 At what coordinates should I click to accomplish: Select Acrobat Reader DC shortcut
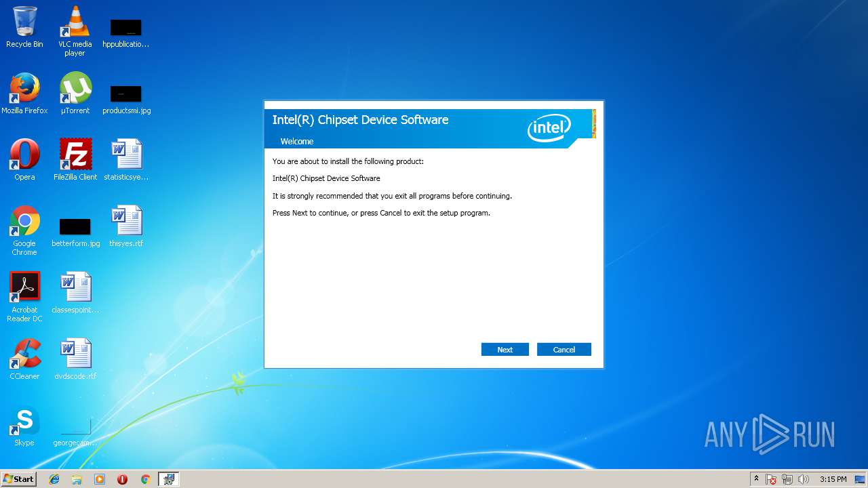coord(24,297)
